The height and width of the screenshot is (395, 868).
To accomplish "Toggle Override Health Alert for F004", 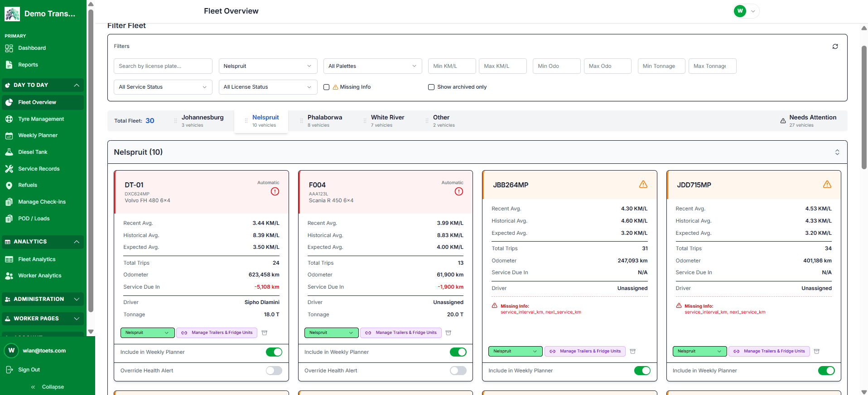I will [458, 371].
